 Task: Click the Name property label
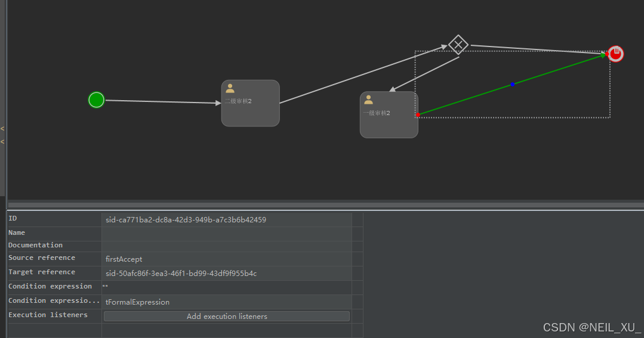(x=17, y=232)
